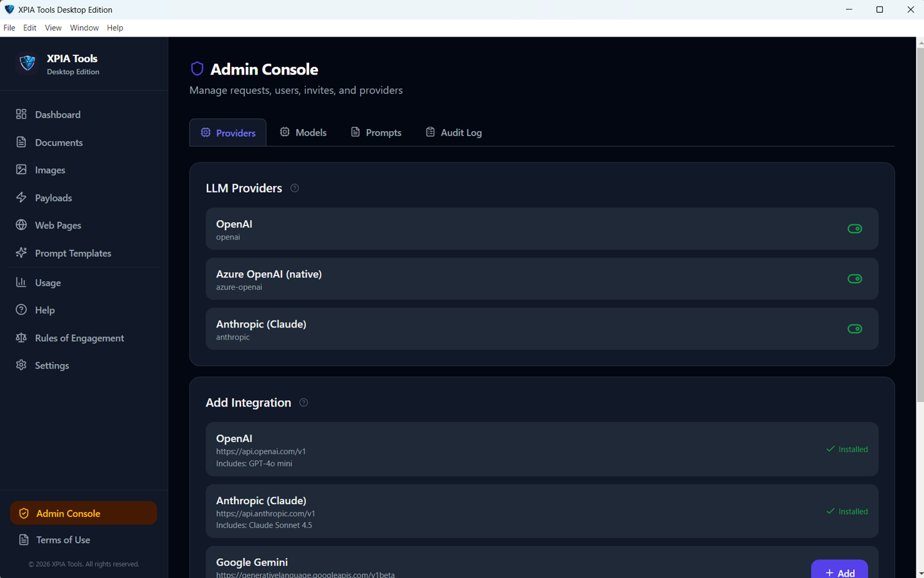Screen dimensions: 924x578
Task: Open the View menu
Action: pyautogui.click(x=53, y=28)
